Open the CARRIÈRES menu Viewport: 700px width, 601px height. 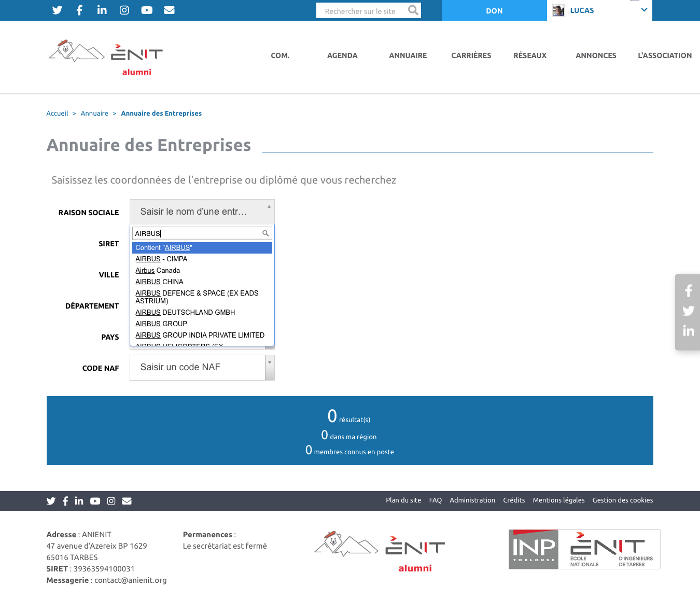(x=471, y=55)
